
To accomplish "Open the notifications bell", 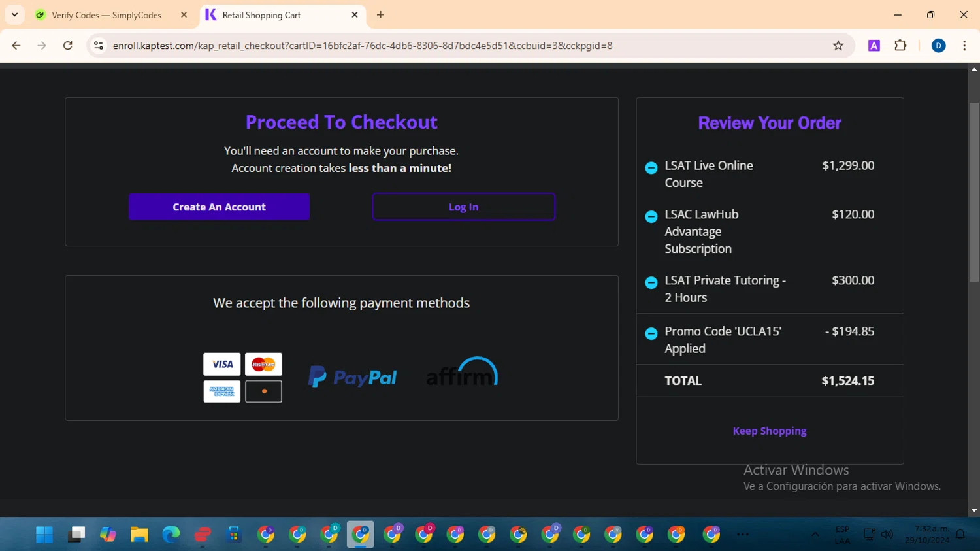I will point(960,535).
